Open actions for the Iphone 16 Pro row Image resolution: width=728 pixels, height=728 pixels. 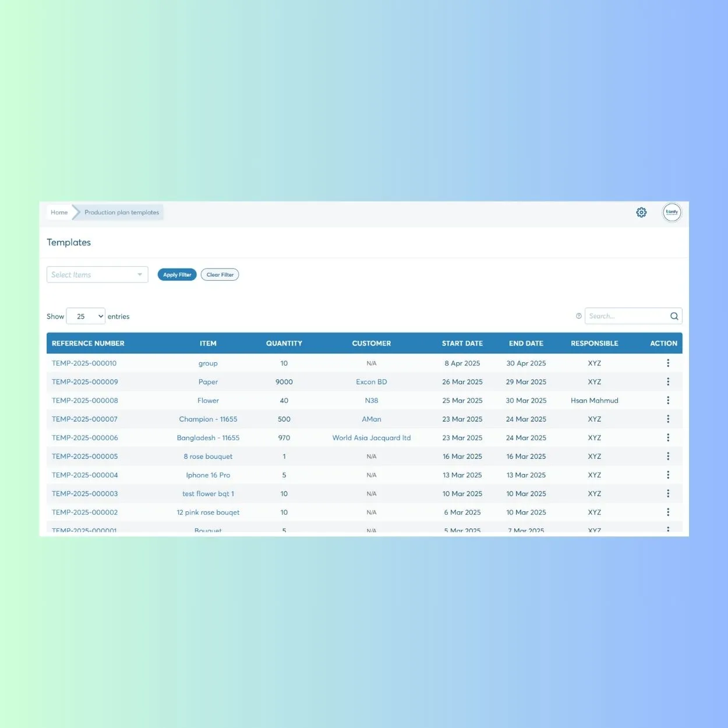(668, 475)
